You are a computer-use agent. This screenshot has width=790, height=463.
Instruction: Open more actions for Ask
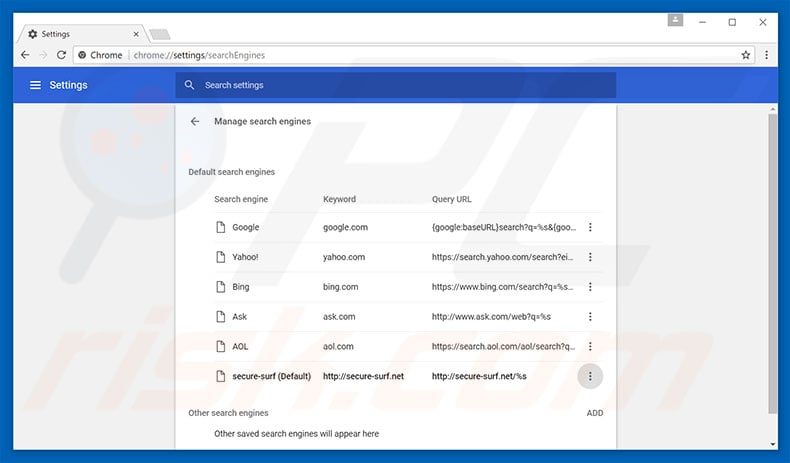pyautogui.click(x=590, y=316)
